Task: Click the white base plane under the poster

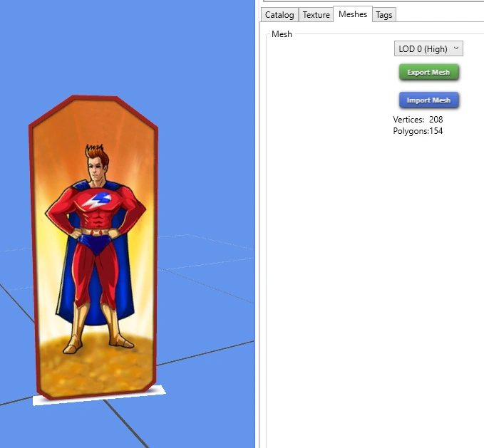Action: (99, 397)
